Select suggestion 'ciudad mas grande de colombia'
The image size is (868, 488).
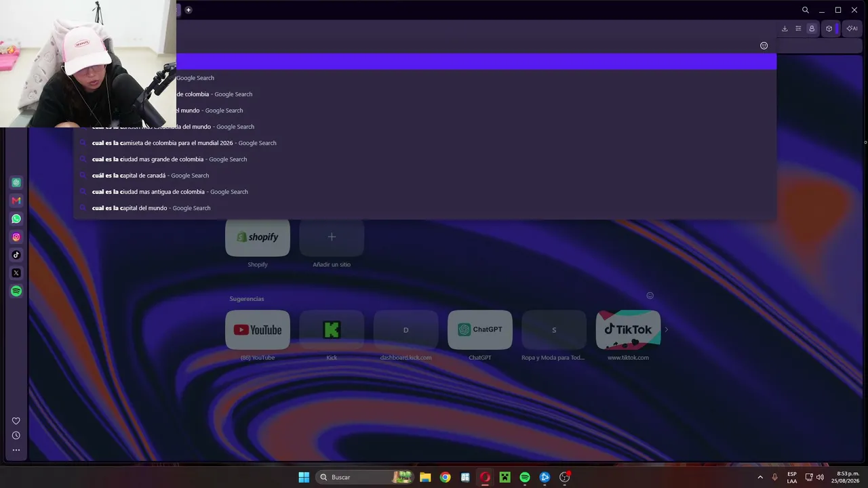[425, 159]
